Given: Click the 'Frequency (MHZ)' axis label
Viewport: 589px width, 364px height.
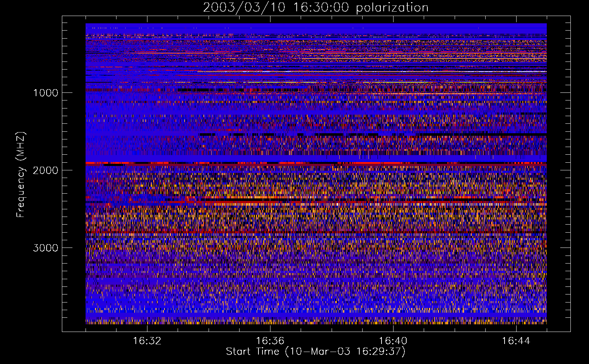Looking at the screenshot, I should tap(21, 175).
